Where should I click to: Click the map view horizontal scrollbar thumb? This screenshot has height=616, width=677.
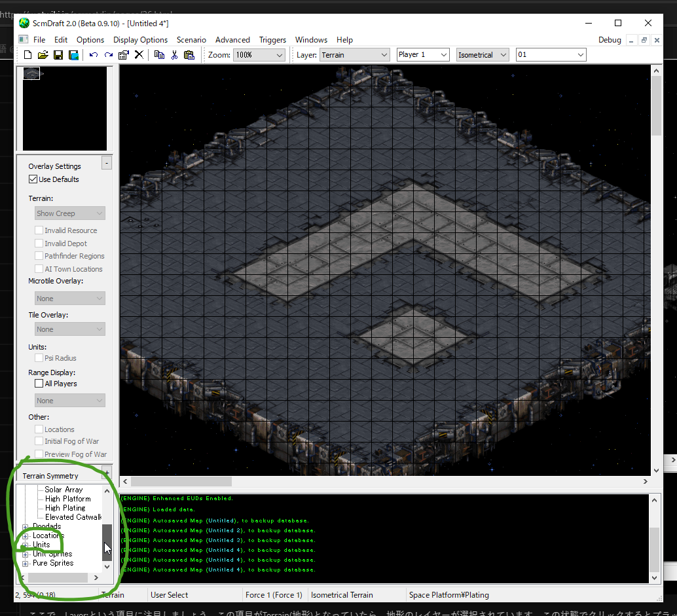click(181, 481)
